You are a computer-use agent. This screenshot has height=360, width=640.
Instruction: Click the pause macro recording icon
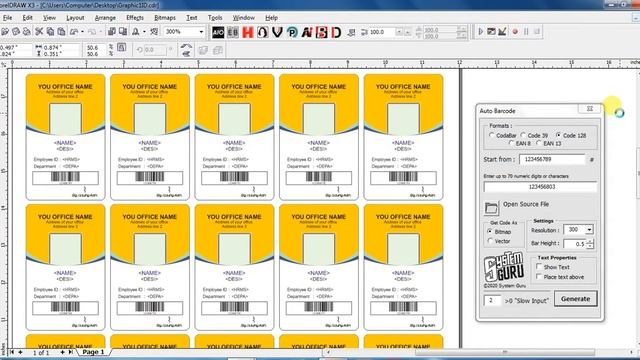(526, 32)
